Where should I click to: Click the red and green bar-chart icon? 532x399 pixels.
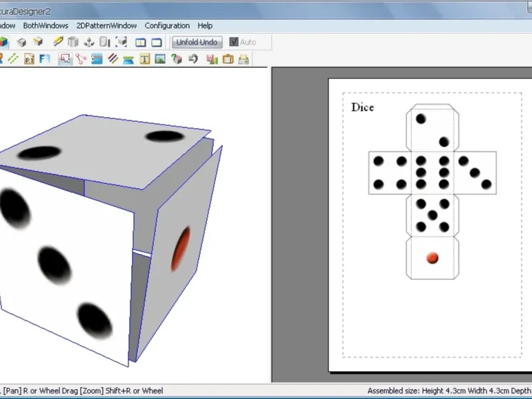click(x=212, y=59)
